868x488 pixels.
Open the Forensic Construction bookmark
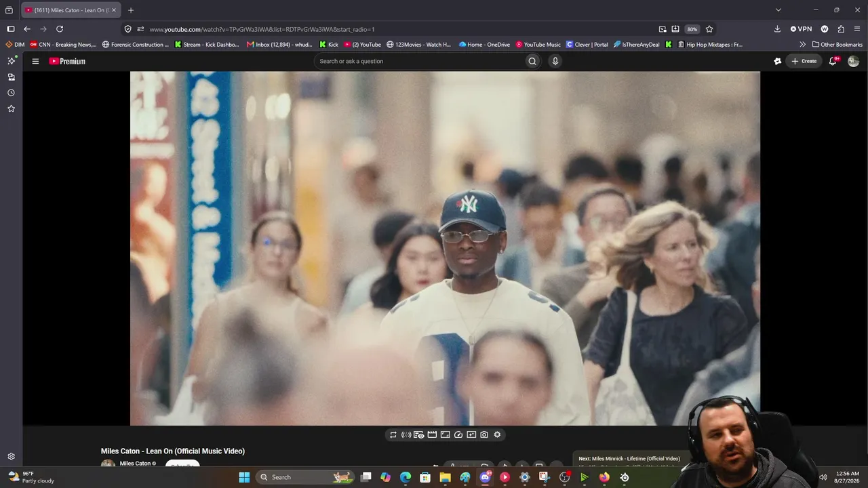[x=136, y=45]
